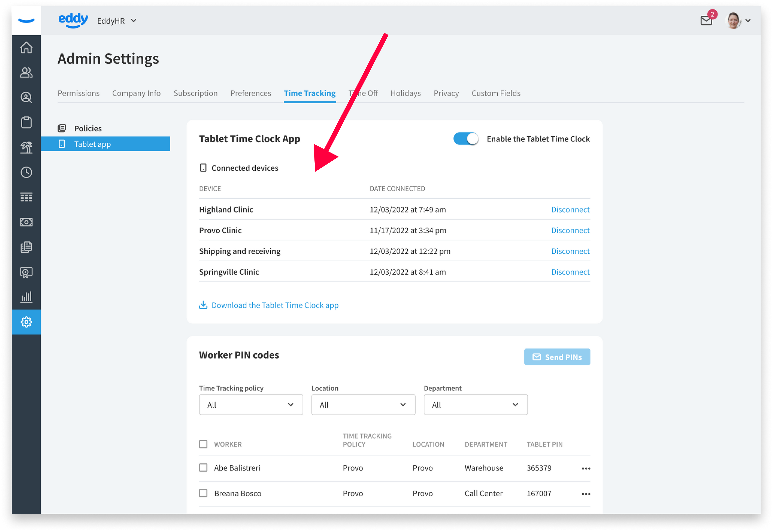This screenshot has height=532, width=773.
Task: Open the gear settings sidebar icon
Action: 26,322
